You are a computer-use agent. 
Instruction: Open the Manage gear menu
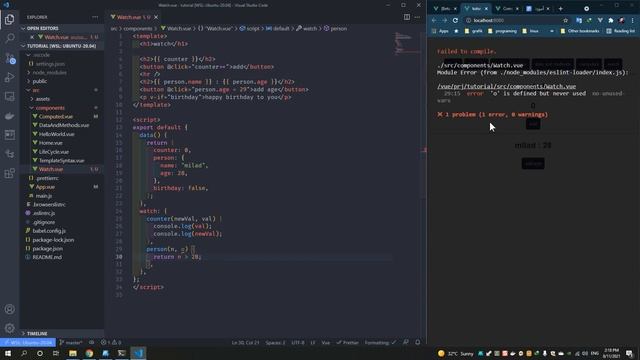pos(9,328)
